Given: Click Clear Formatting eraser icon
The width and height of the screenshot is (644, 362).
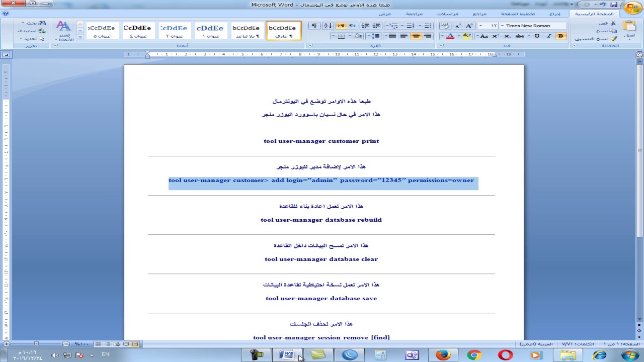Looking at the screenshot, I should click(446, 26).
